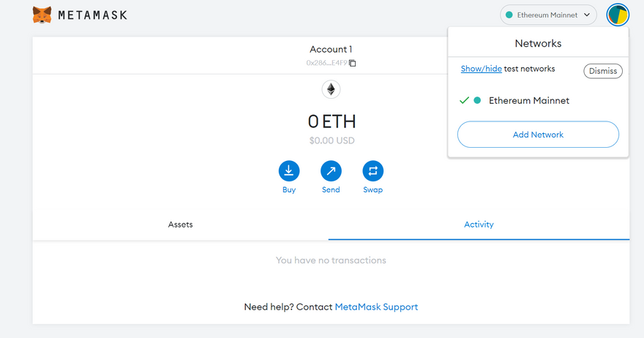
Task: Switch to the Activity tab
Action: [479, 225]
